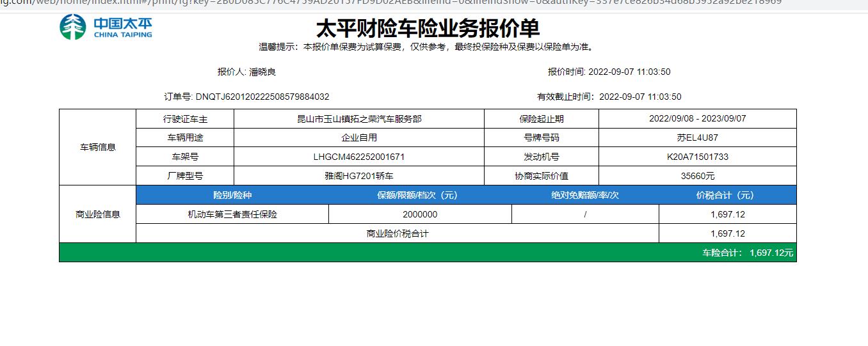Click the 价税合计（元） column header
868x346 pixels.
[728, 195]
